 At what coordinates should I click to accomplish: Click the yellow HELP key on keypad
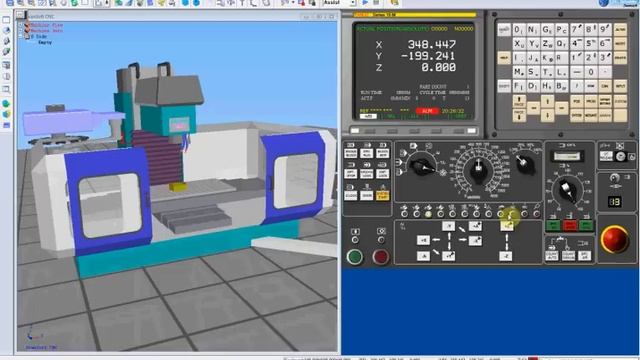click(x=504, y=58)
